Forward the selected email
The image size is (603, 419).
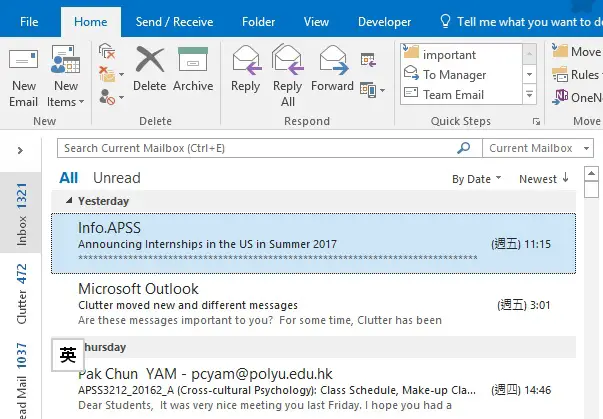[x=333, y=69]
